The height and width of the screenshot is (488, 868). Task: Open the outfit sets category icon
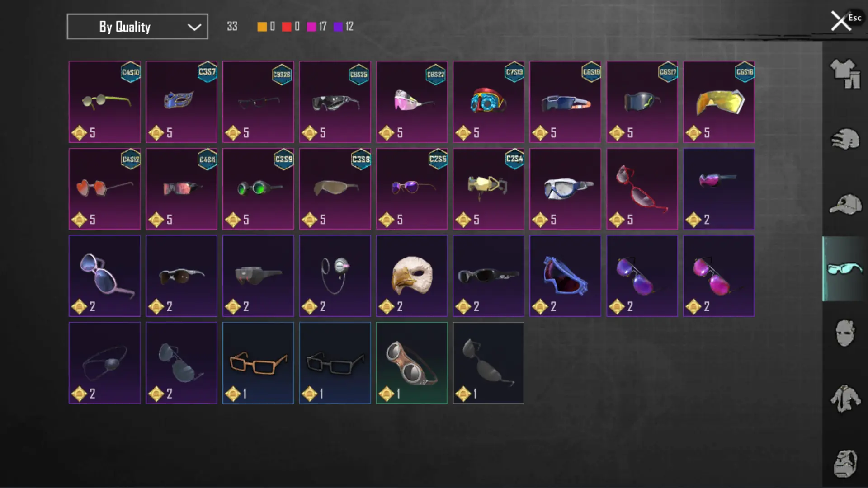[x=845, y=74]
